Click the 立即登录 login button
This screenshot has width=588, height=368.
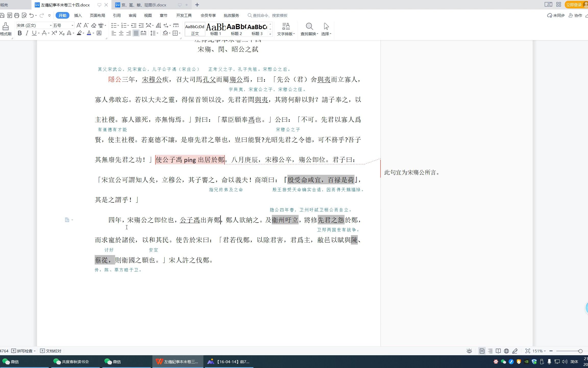(575, 5)
